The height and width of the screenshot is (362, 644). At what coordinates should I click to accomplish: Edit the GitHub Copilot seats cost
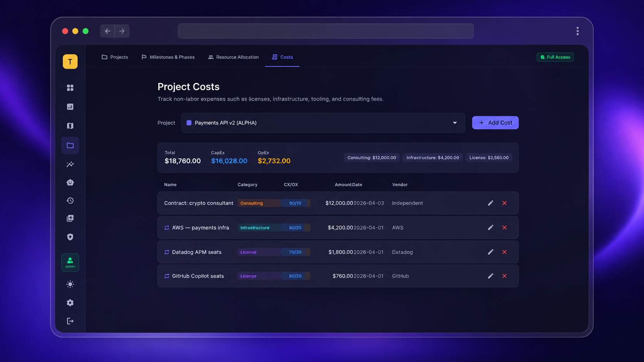click(490, 276)
